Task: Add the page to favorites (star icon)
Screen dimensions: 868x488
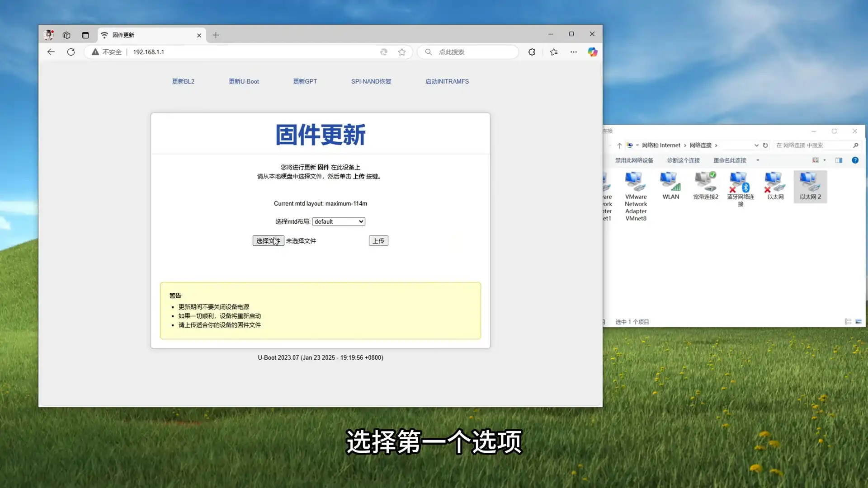Action: [402, 52]
